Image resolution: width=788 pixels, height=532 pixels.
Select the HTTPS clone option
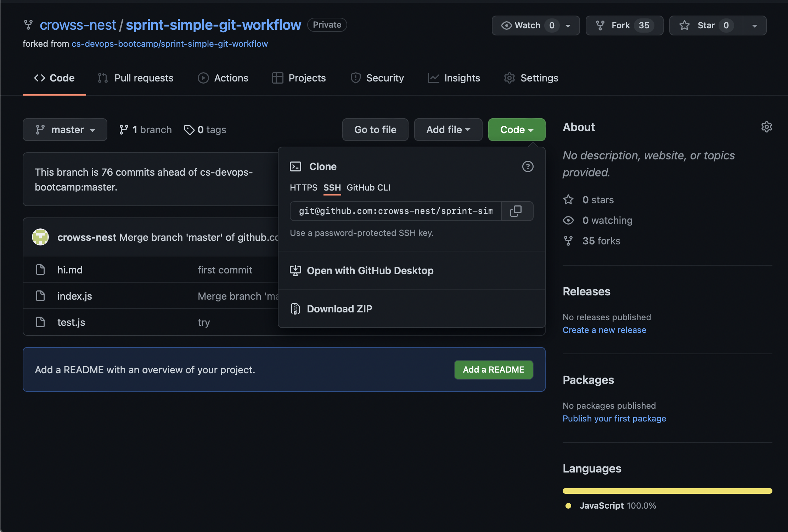[303, 187]
